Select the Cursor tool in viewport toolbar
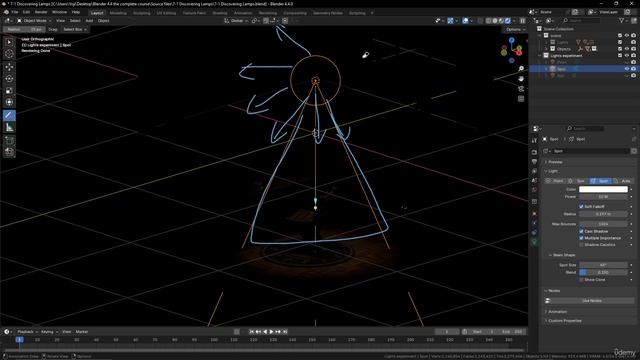Image resolution: width=640 pixels, height=360 pixels. 9,53
